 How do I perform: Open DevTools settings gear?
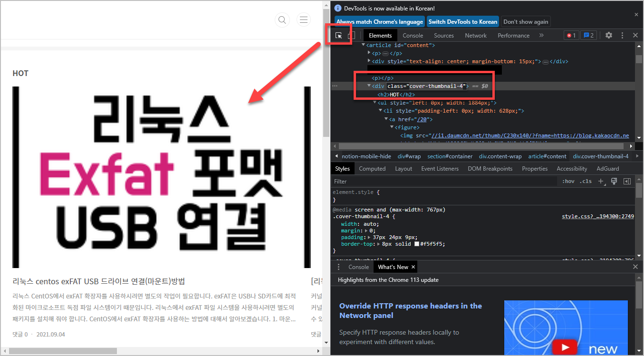pyautogui.click(x=608, y=35)
